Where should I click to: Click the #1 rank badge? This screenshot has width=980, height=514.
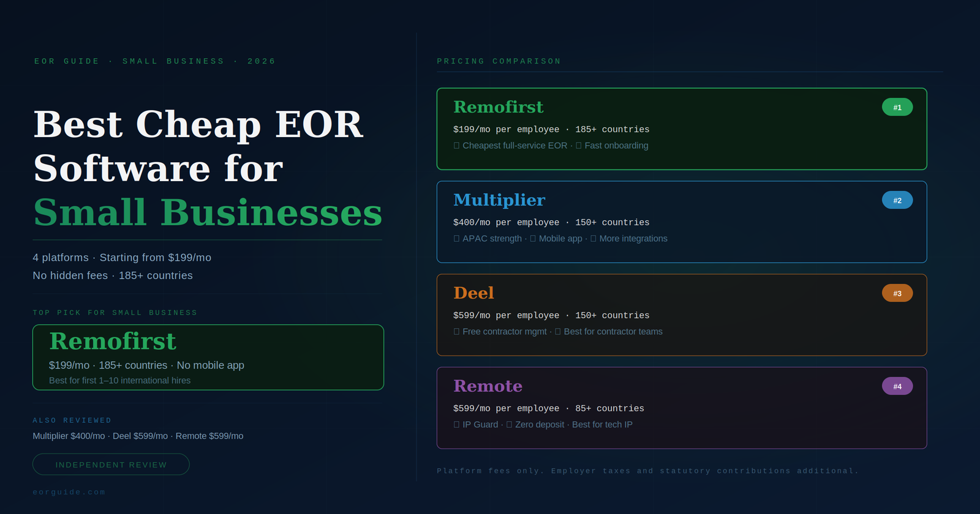click(897, 107)
